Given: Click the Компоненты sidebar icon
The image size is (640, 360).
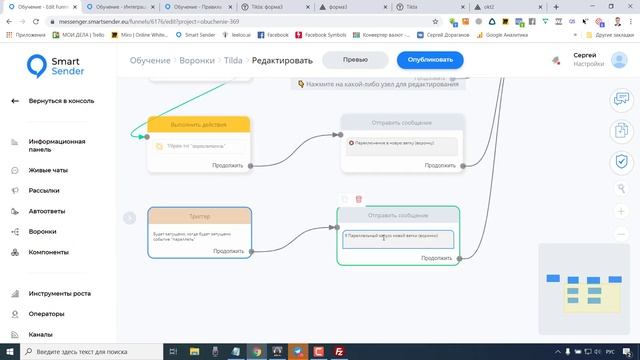Looking at the screenshot, I should (15, 252).
